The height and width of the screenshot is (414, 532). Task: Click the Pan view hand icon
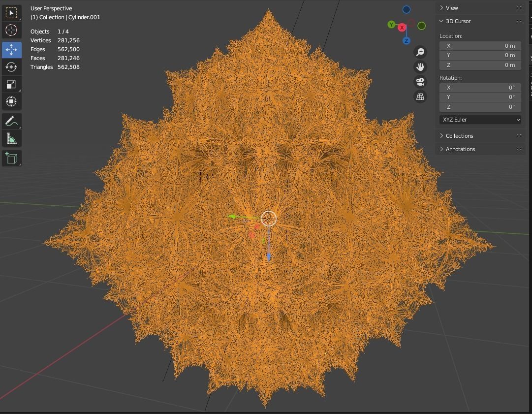click(420, 67)
